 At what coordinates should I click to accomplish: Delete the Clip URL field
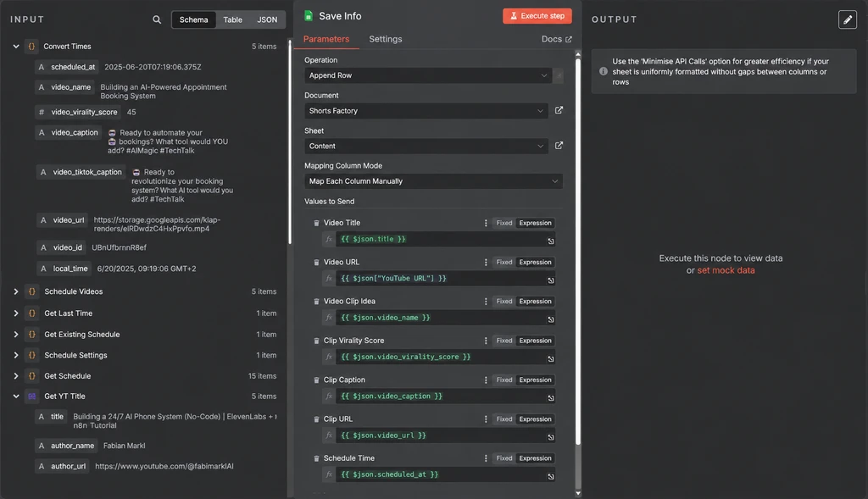point(316,419)
